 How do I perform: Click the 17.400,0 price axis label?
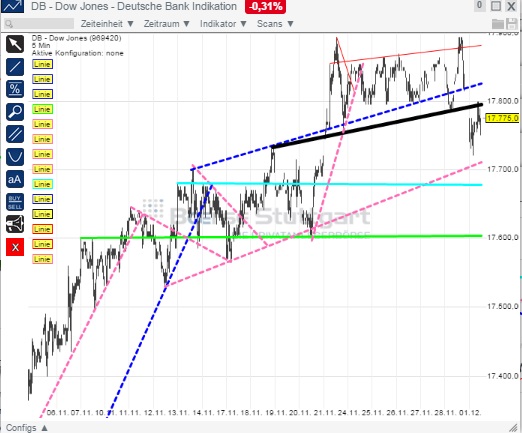pyautogui.click(x=503, y=376)
